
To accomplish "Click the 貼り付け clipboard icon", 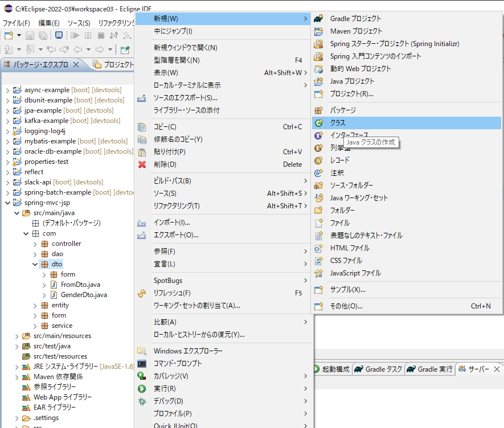I will pos(142,152).
